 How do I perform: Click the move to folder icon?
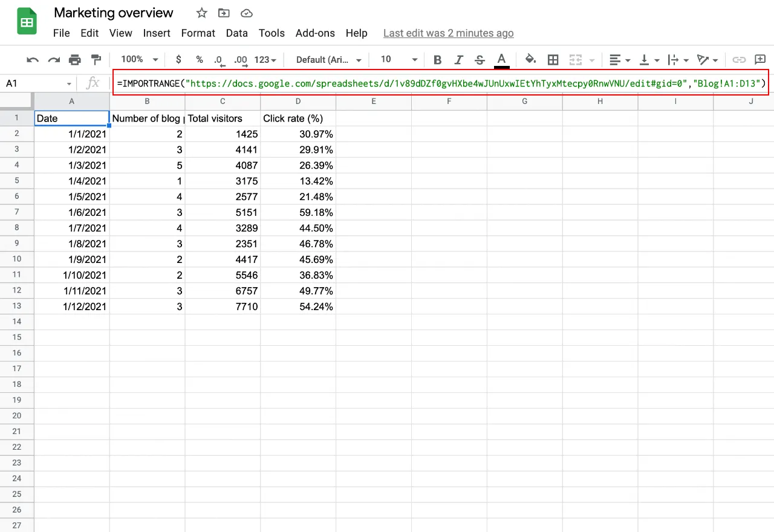pos(224,13)
